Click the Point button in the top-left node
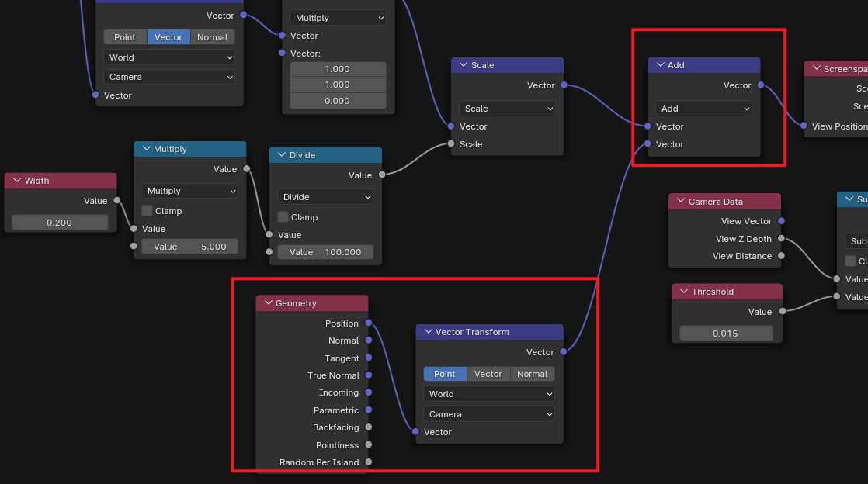Screen dimensions: 868x484 [x=124, y=37]
